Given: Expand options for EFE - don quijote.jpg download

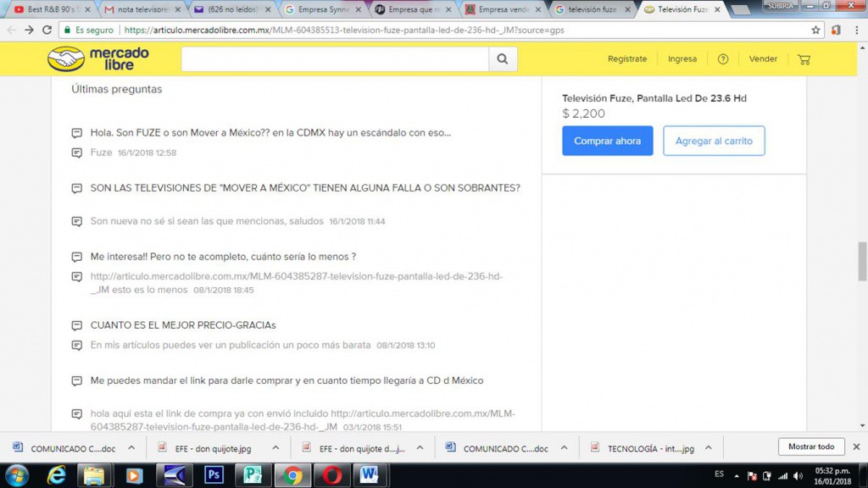Looking at the screenshot, I should point(275,448).
